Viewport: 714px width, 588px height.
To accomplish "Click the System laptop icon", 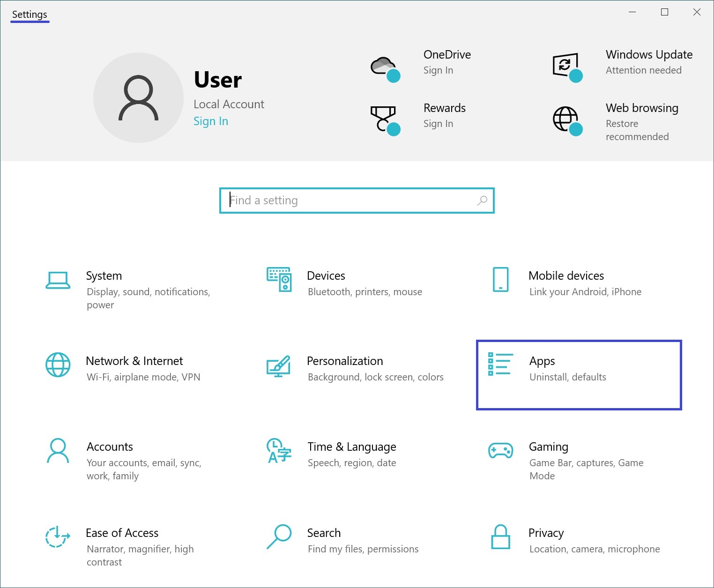I will coord(58,280).
